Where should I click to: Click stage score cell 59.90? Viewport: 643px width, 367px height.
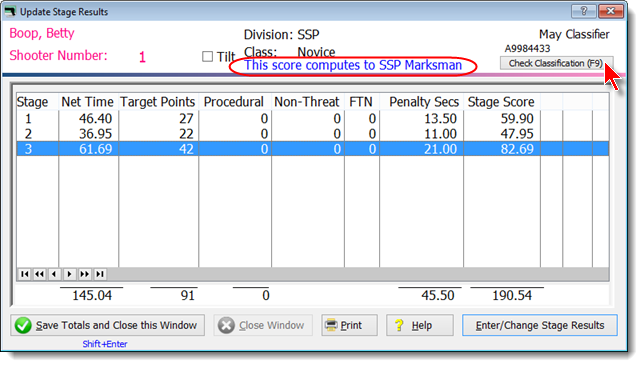coord(517,119)
